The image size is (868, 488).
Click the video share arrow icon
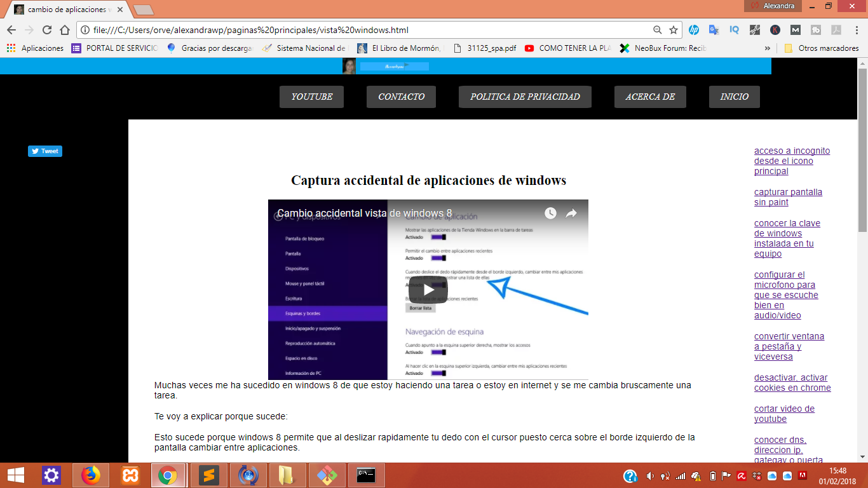571,213
